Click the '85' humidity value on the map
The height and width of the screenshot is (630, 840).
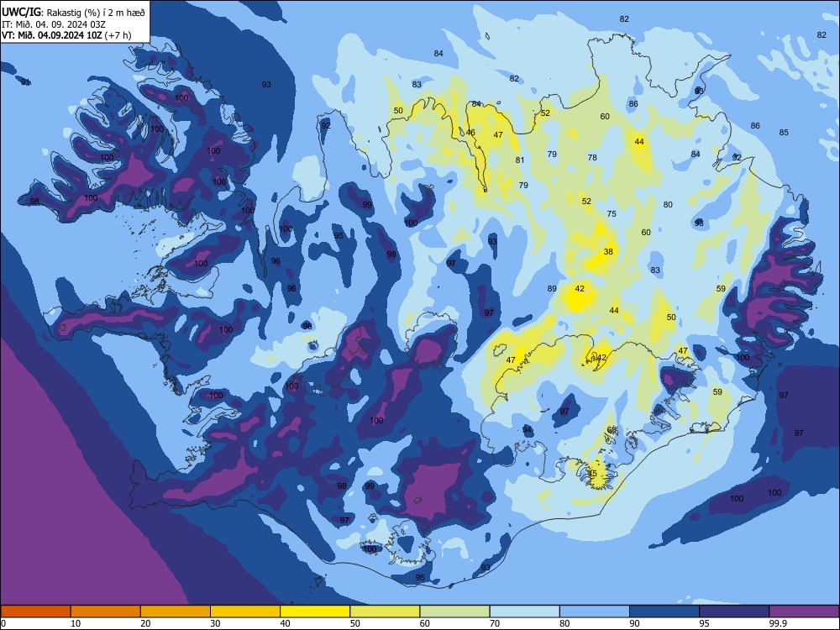[784, 133]
